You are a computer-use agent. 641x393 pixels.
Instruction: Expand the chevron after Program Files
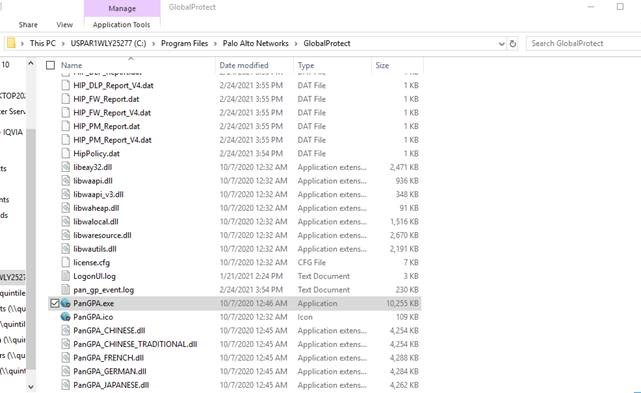click(x=215, y=43)
